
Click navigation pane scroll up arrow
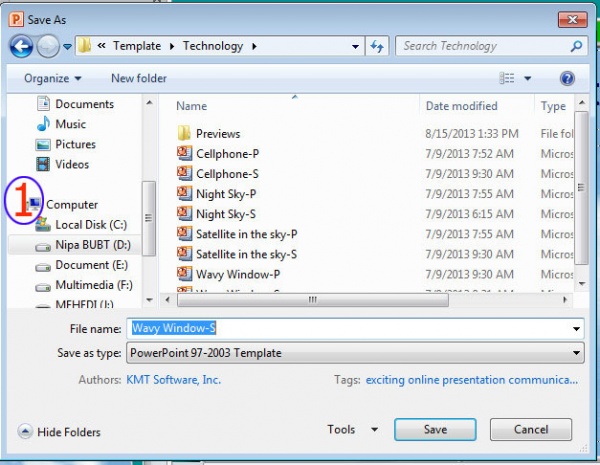pos(149,103)
